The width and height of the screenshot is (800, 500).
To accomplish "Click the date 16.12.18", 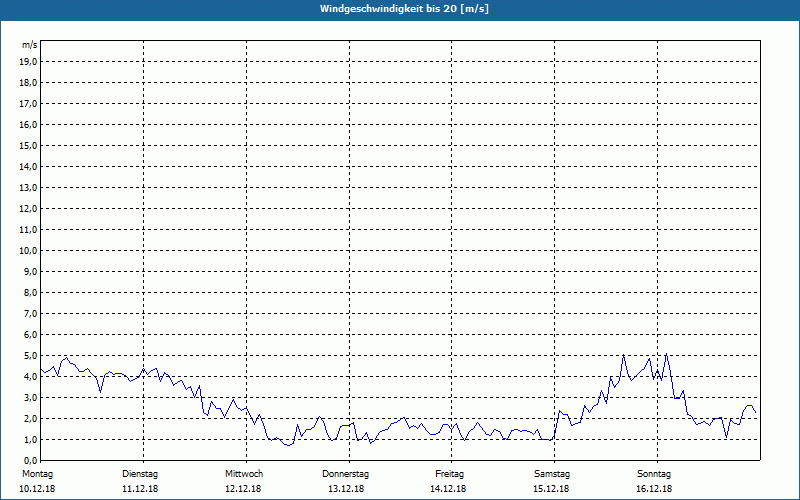I will pyautogui.click(x=654, y=489).
